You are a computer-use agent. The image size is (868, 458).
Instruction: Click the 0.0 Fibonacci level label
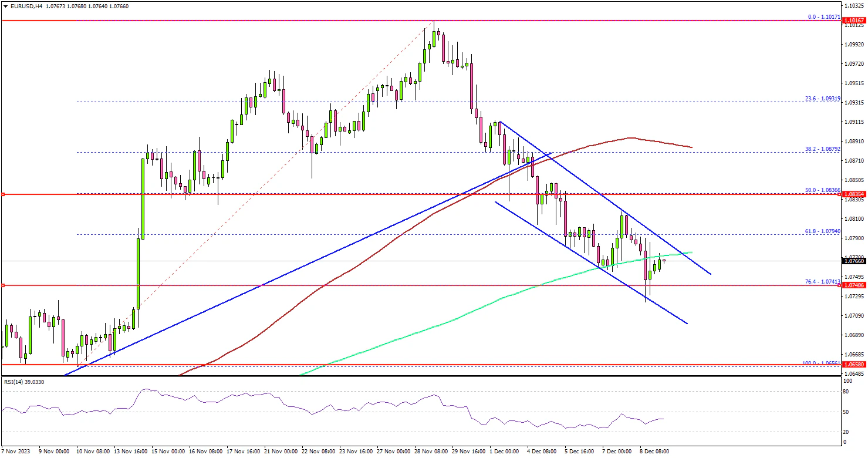tap(824, 18)
